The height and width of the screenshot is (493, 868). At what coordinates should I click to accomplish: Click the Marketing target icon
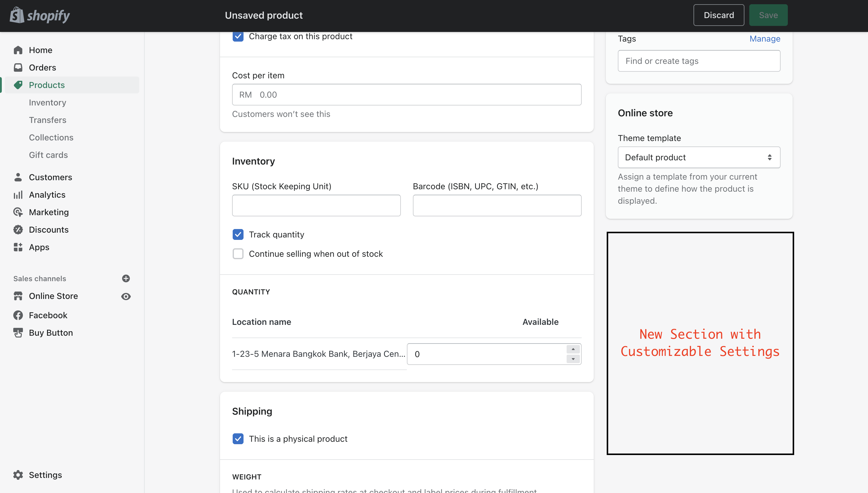point(18,212)
